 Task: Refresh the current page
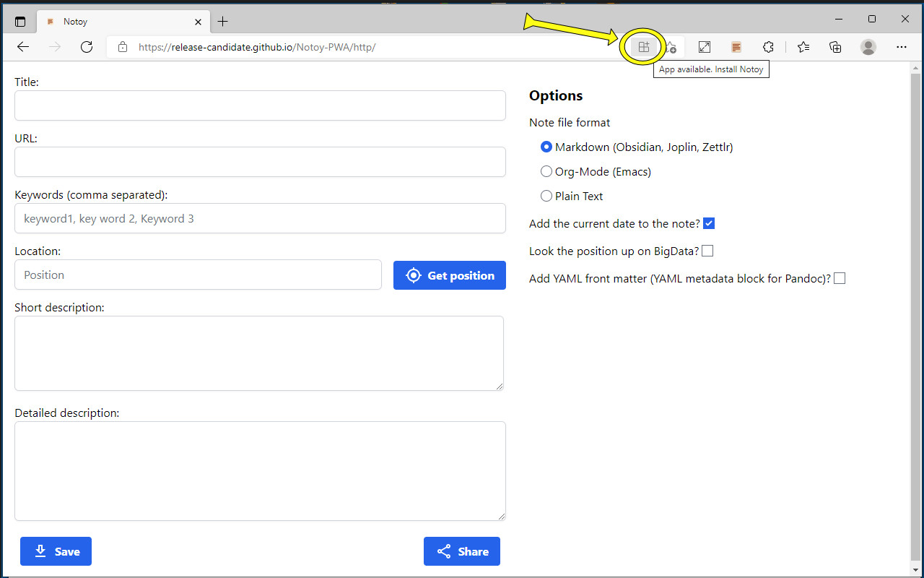tap(87, 47)
